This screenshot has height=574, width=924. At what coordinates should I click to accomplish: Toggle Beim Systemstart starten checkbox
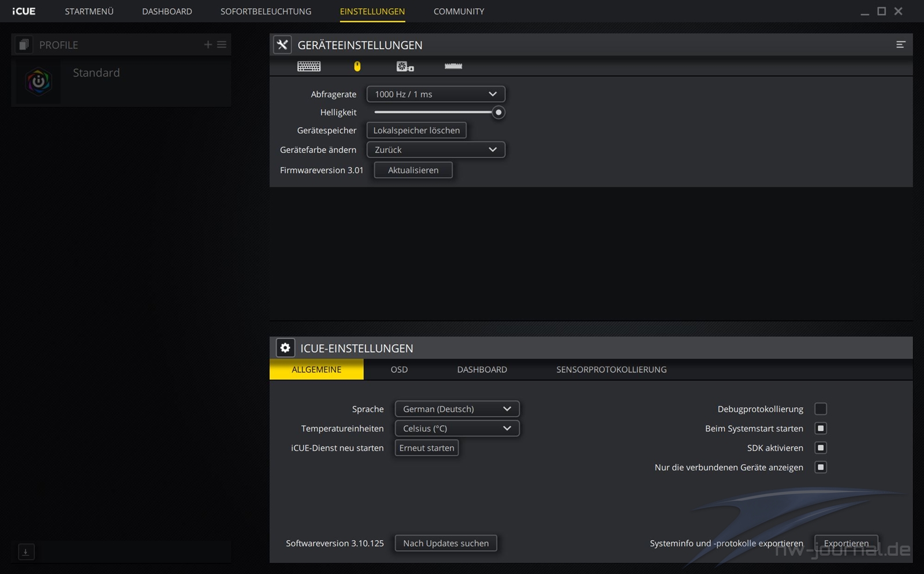821,428
